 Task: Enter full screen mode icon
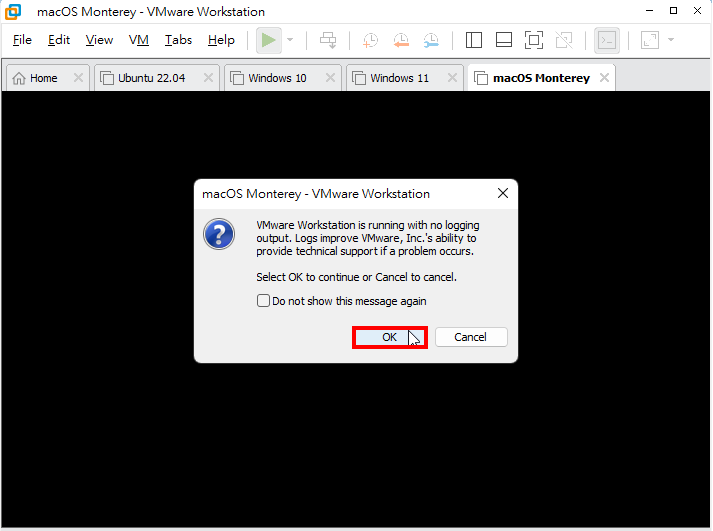(x=534, y=40)
